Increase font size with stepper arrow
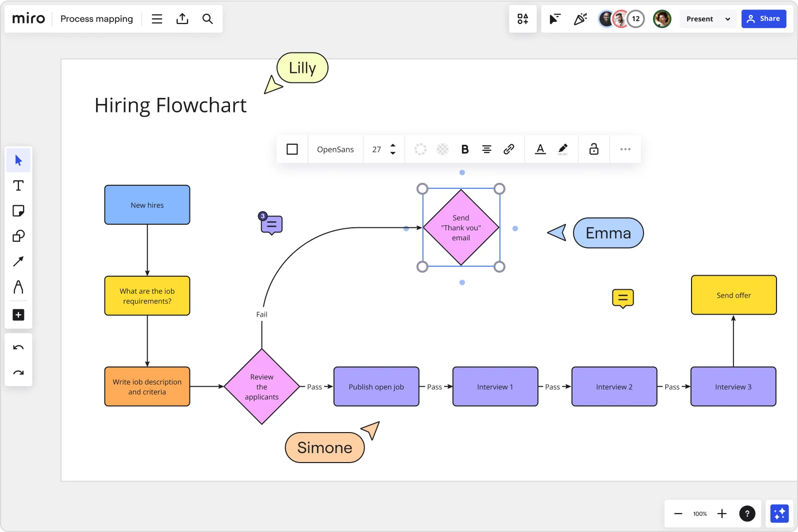Image resolution: width=798 pixels, height=532 pixels. pos(393,145)
